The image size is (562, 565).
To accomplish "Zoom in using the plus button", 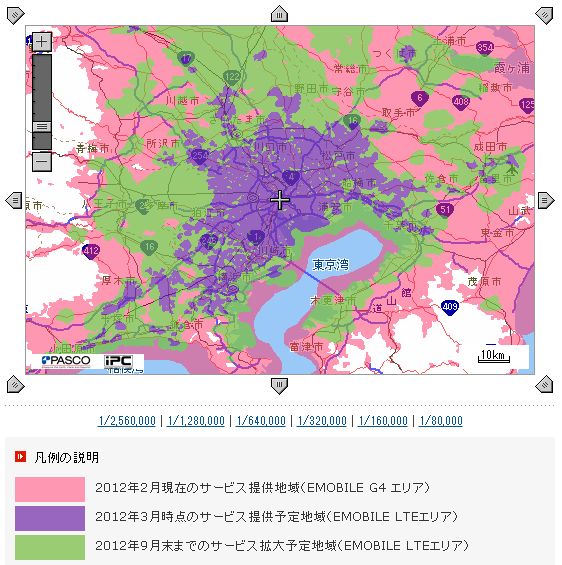I will [42, 42].
